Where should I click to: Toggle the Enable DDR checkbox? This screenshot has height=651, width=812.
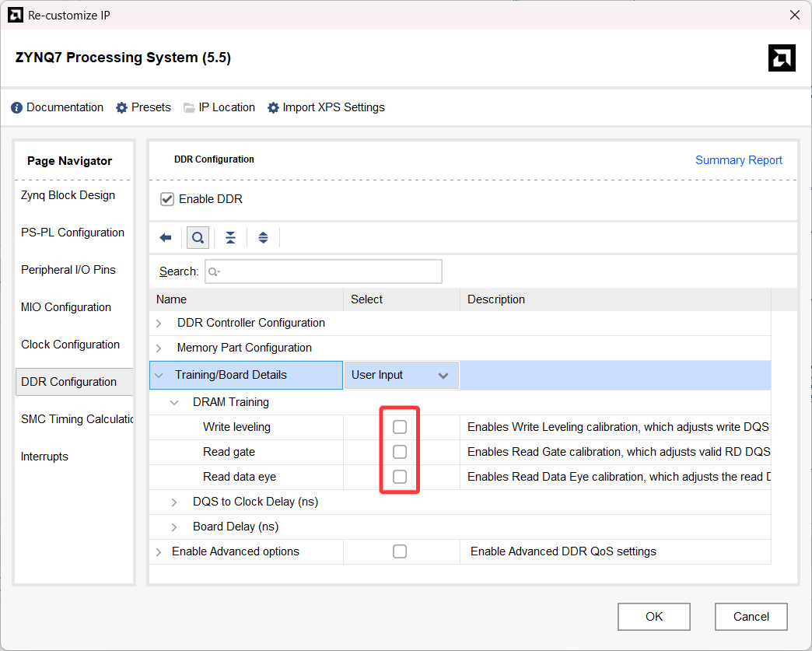coord(166,199)
